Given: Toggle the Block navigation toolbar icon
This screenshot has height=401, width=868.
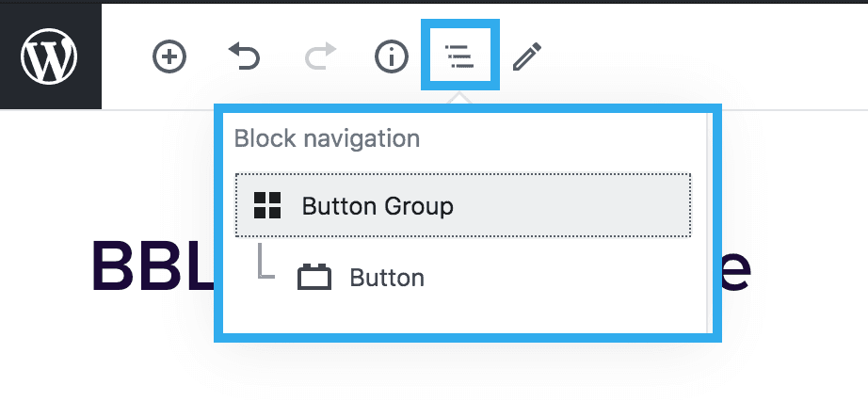Looking at the screenshot, I should [x=459, y=57].
